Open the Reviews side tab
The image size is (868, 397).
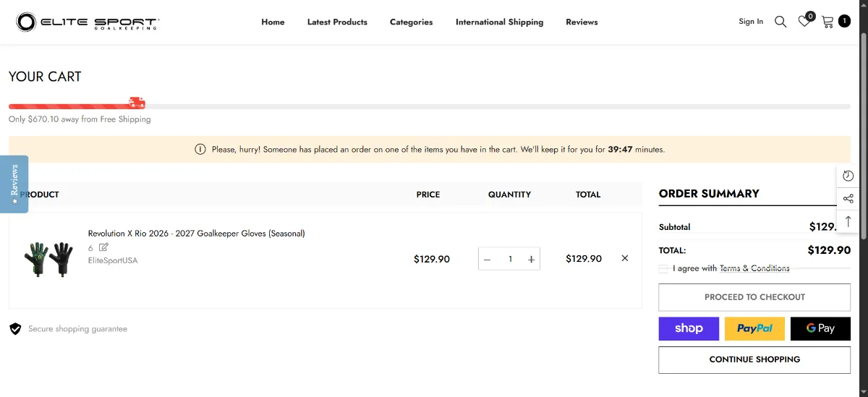pos(14,184)
